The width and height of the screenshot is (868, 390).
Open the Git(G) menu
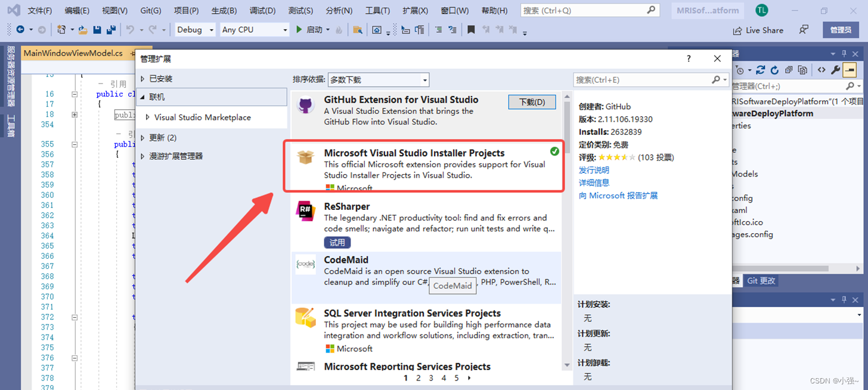(x=150, y=11)
